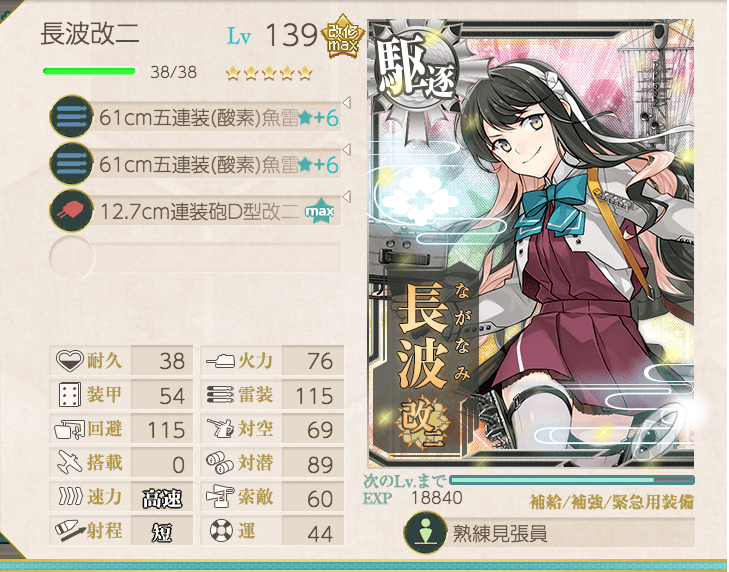Click the 火力 stat row showing 76
This screenshot has height=572, width=729.
272,360
